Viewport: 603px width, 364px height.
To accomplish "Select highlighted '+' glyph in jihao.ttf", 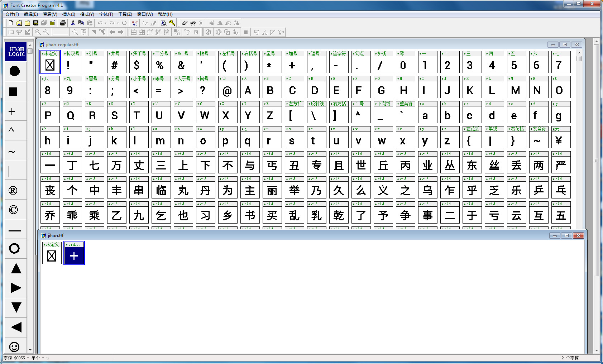I will 74,253.
